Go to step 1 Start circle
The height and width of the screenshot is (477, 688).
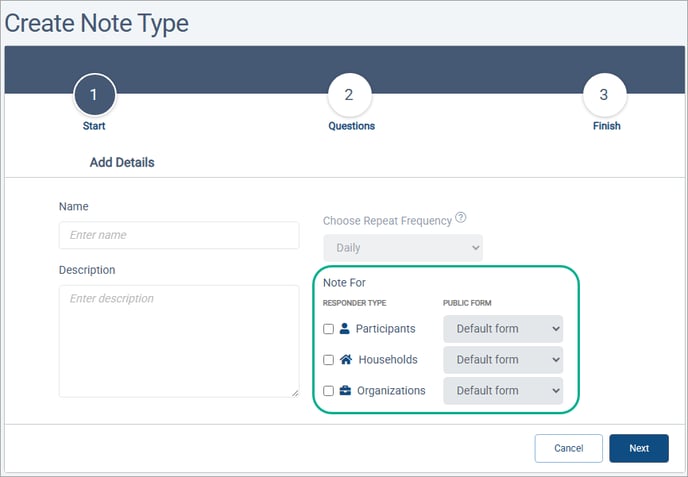coord(94,95)
